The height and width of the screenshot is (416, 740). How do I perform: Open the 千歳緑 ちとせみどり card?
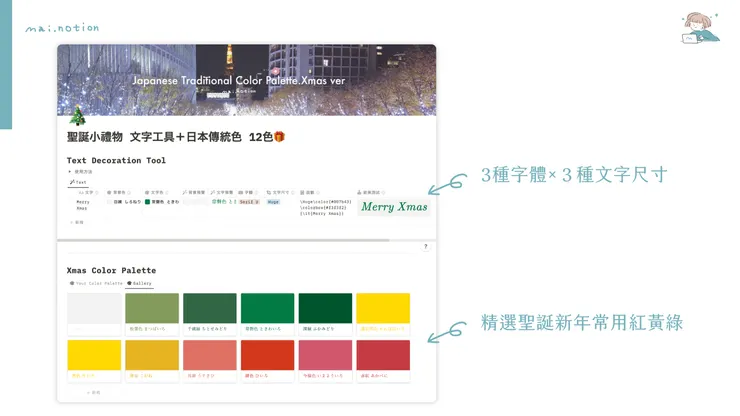(210, 314)
